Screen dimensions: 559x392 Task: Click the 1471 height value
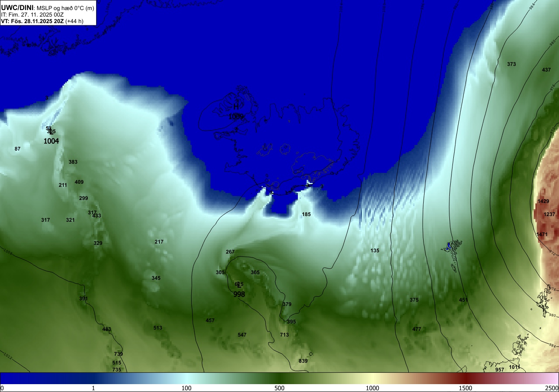pyautogui.click(x=542, y=234)
